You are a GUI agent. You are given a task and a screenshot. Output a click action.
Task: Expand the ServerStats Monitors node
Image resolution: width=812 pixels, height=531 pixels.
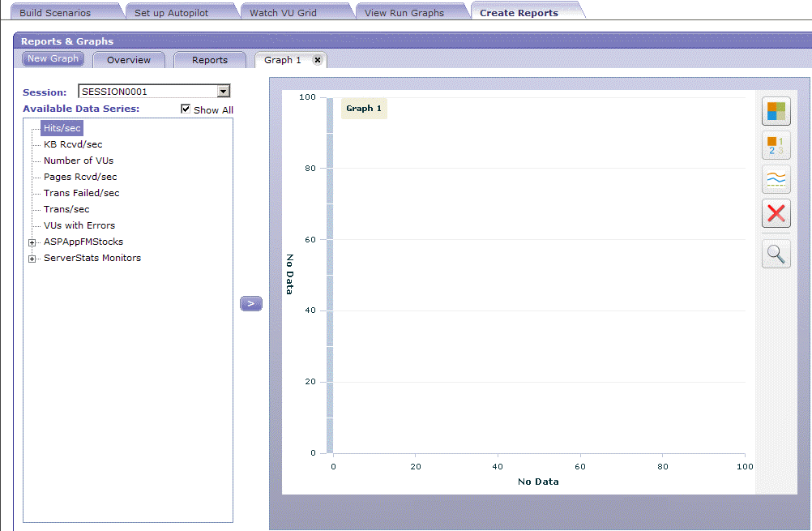(x=32, y=258)
